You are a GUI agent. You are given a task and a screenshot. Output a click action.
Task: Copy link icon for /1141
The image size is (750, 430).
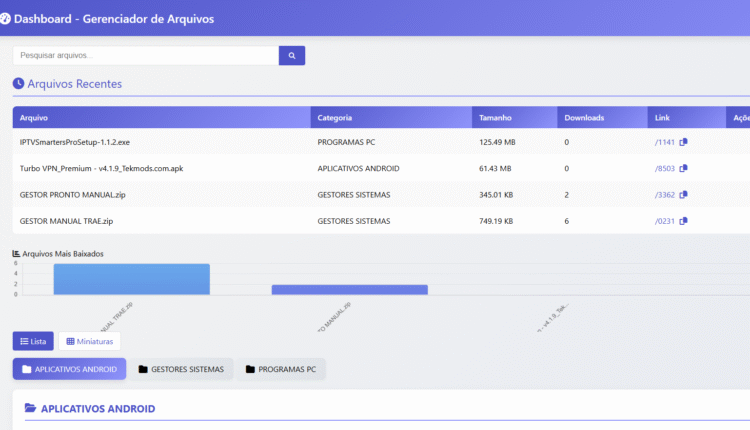point(684,142)
